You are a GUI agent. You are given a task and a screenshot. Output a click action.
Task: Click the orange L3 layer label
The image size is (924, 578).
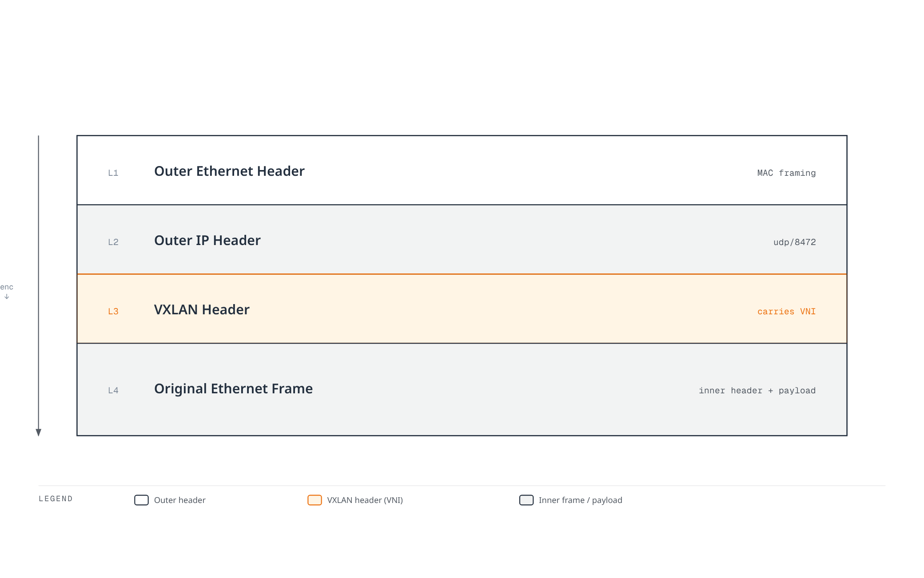113,311
